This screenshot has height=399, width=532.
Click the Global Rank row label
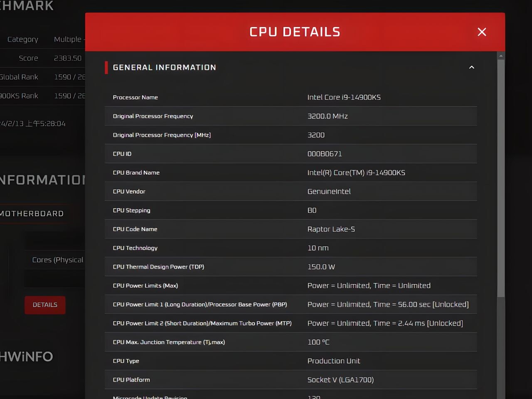(x=19, y=77)
